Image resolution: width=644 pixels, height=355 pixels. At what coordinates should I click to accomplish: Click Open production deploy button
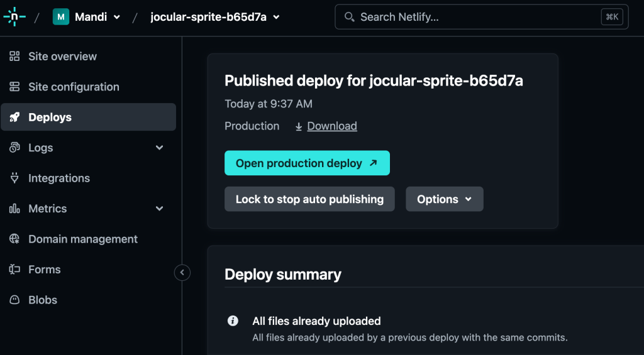[x=307, y=163]
